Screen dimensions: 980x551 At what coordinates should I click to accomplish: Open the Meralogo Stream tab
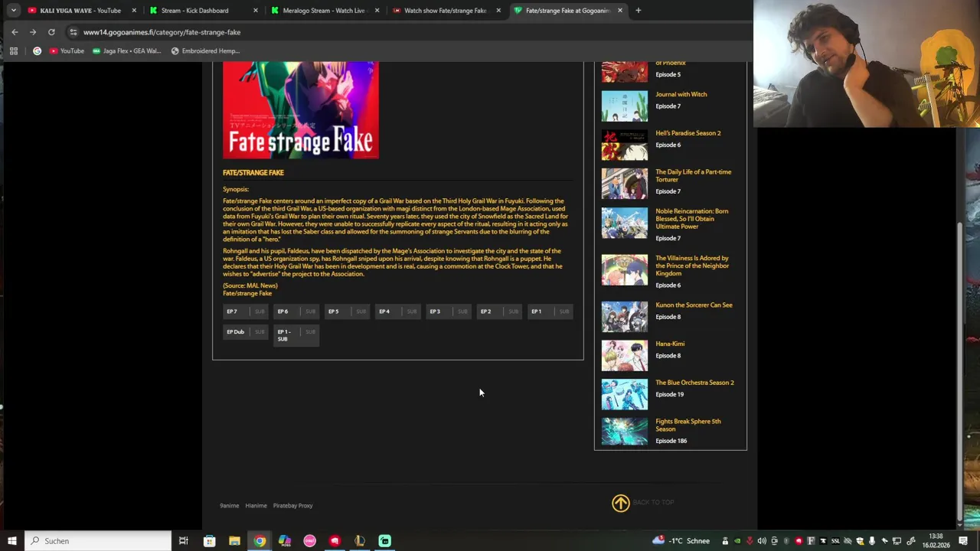point(324,11)
